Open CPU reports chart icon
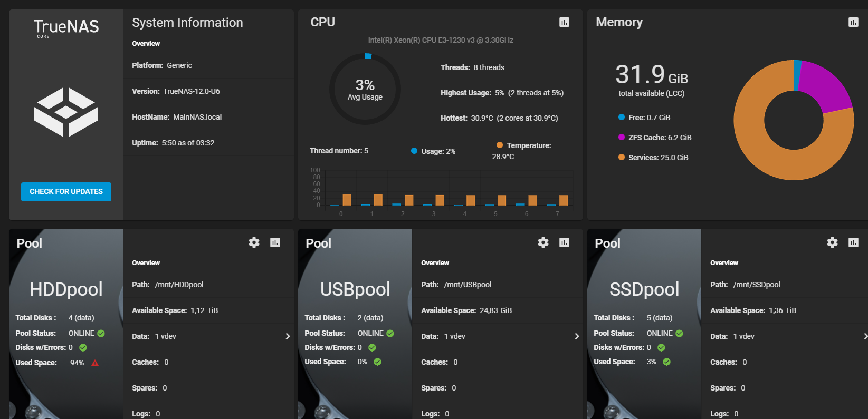This screenshot has height=419, width=868. 564,22
